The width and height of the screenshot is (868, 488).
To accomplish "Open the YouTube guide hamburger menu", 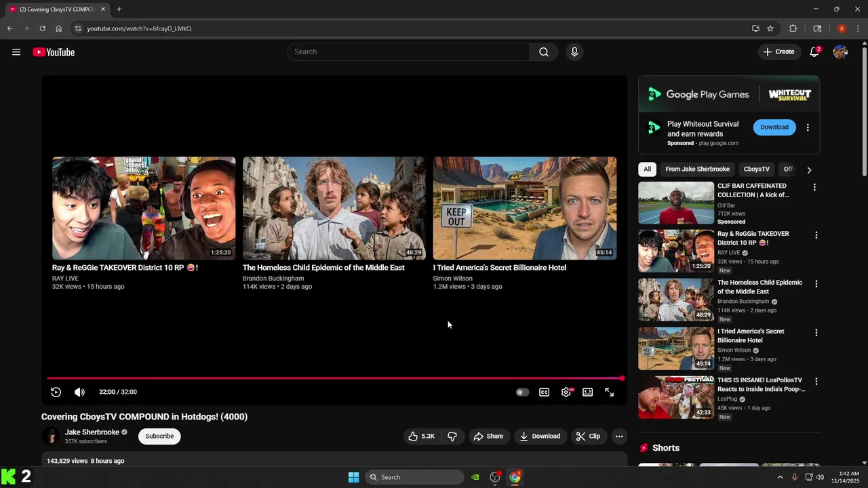I will (x=16, y=52).
